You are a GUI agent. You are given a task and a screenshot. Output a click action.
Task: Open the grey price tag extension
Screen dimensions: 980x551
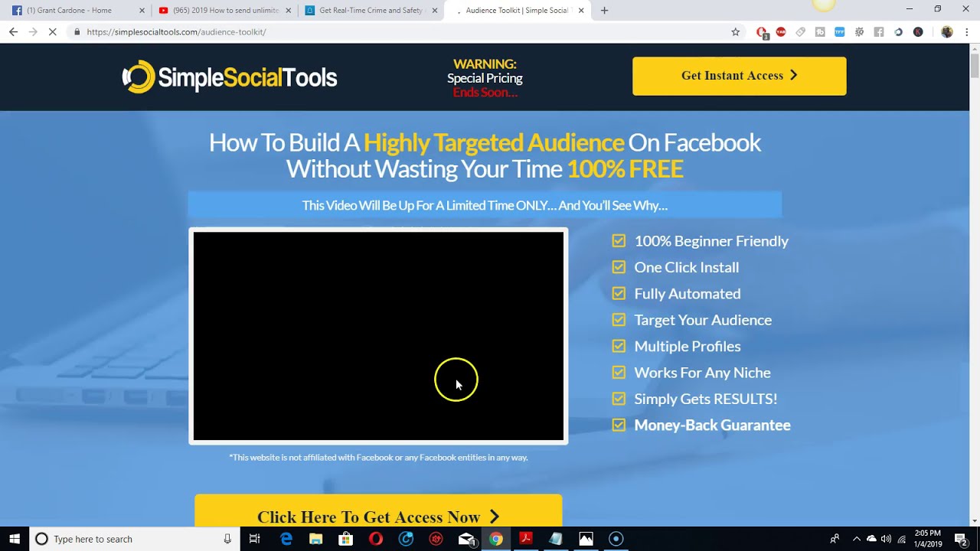[x=800, y=32]
